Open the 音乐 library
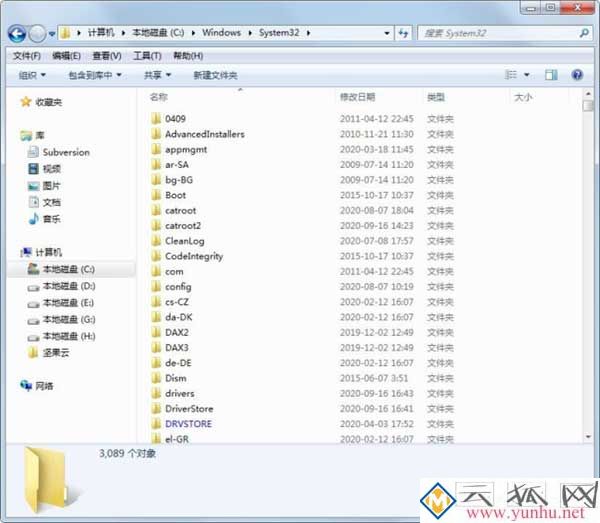Image resolution: width=600 pixels, height=523 pixels. tap(44, 219)
